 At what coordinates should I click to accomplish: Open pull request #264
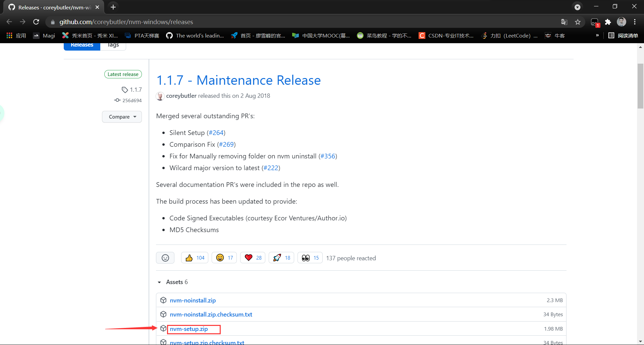[x=216, y=133]
